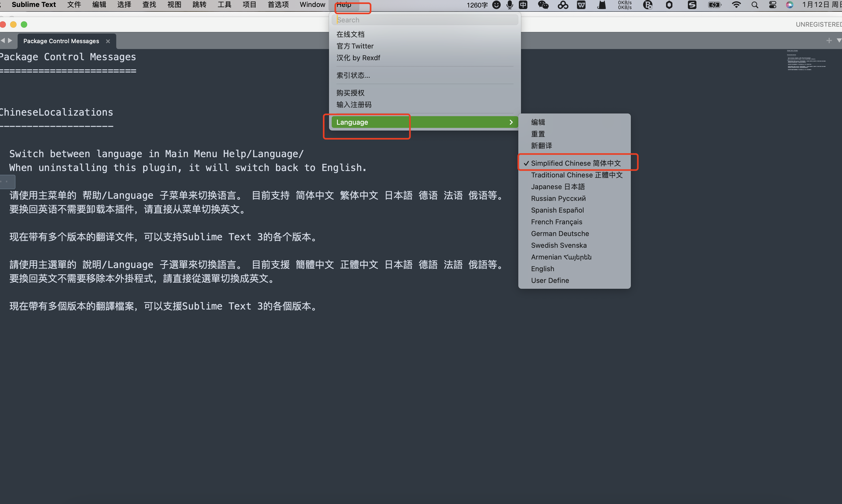Click the WeChat menu bar icon
The height and width of the screenshot is (504, 842).
coord(543,5)
